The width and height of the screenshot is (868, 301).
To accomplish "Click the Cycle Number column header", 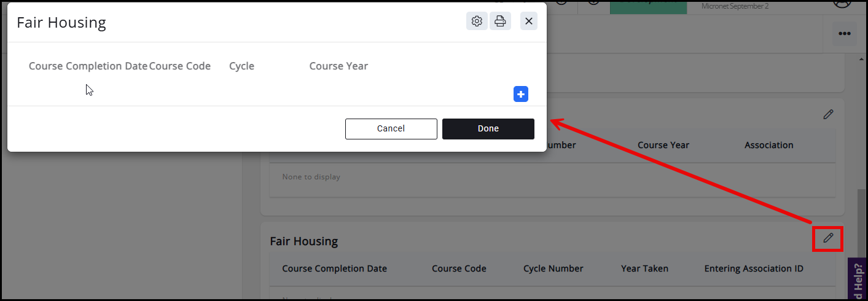I will coord(553,268).
